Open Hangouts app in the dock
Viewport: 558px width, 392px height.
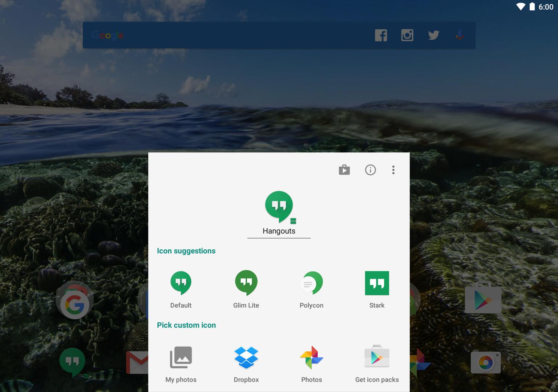(72, 362)
